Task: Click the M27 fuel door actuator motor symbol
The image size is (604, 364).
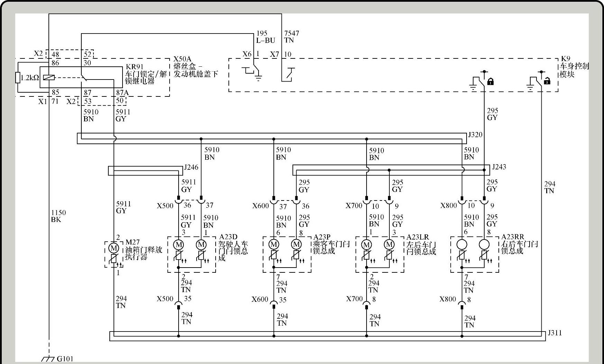Action: coord(114,248)
